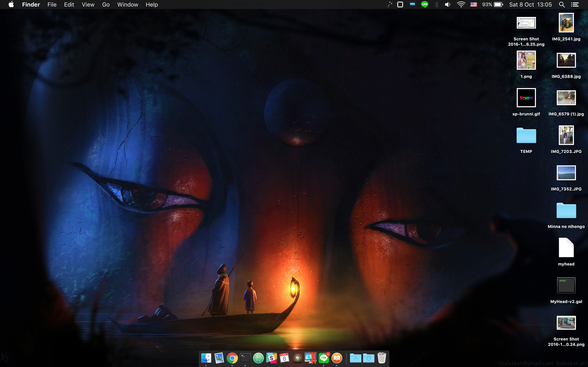This screenshot has width=588, height=367.
Task: Open the Atom editor Dock icon
Action: coord(258,358)
